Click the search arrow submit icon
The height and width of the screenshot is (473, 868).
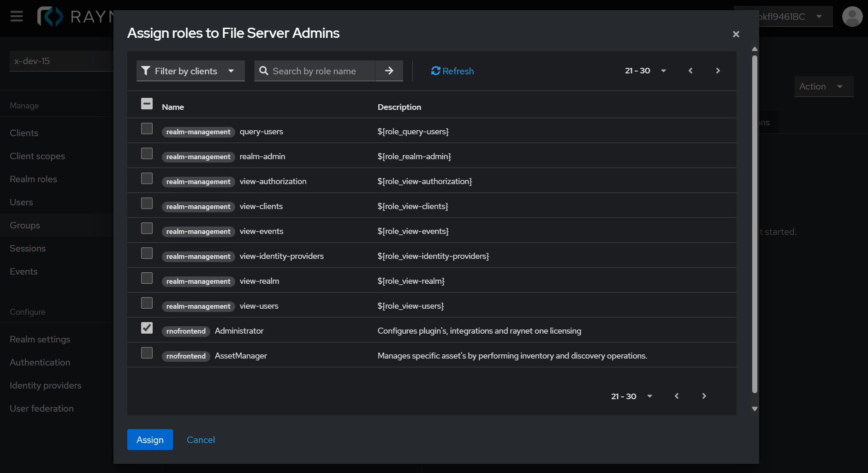pos(389,71)
